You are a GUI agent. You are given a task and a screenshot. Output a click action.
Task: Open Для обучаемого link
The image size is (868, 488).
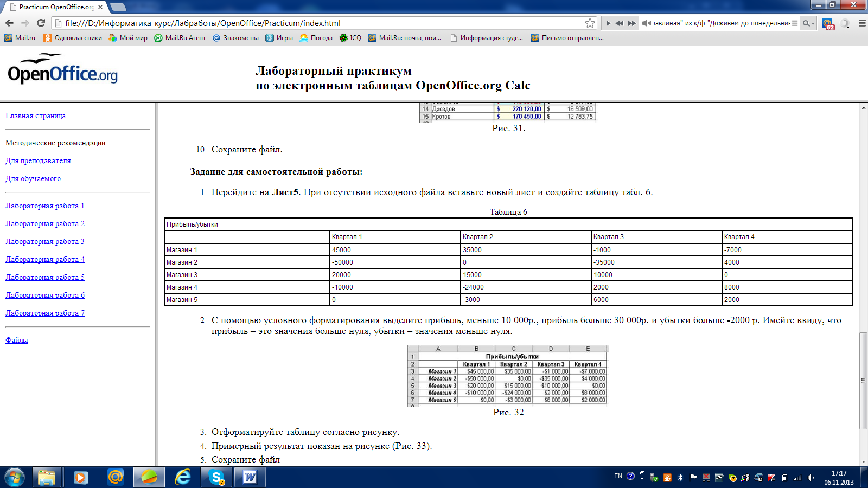[33, 178]
